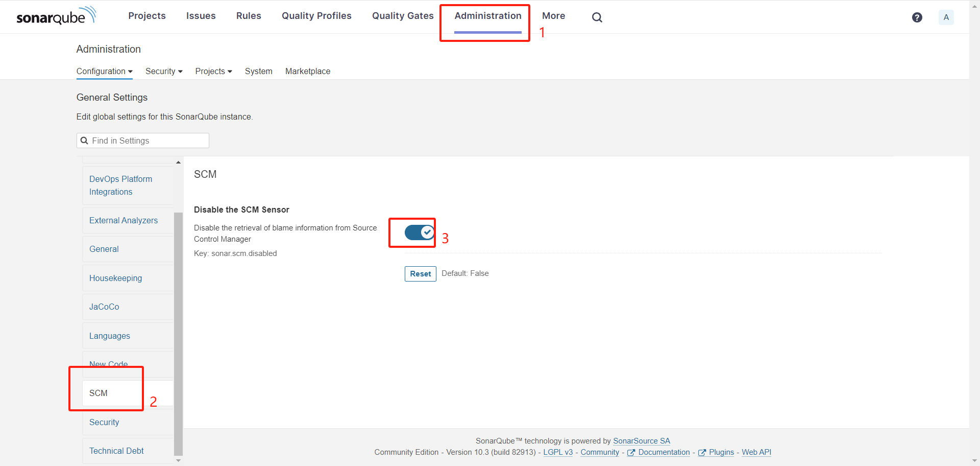Open the More menu in top navigation
980x466 pixels.
pyautogui.click(x=553, y=16)
